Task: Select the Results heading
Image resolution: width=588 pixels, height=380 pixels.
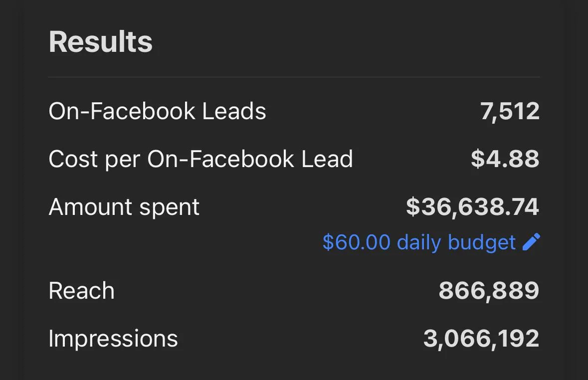Action: pyautogui.click(x=101, y=42)
